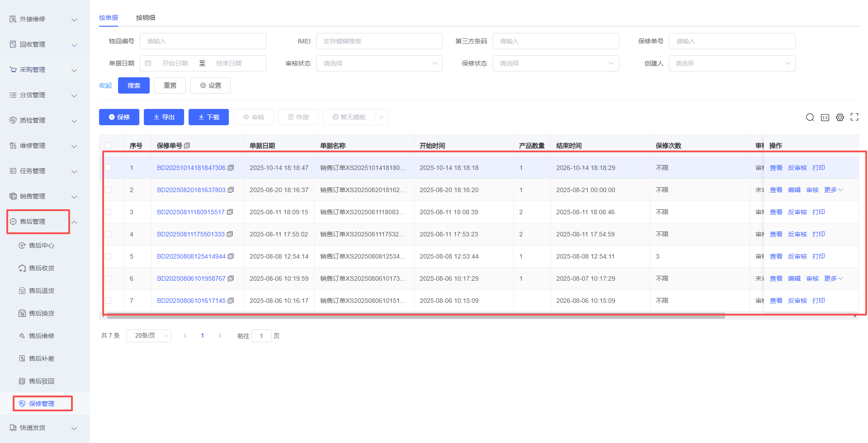868x443 pixels.
Task: Click the blue 搜索 button
Action: pos(133,85)
